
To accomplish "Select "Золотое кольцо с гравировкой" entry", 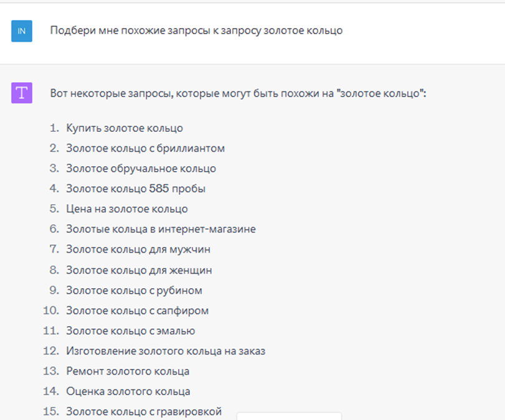I will (x=144, y=411).
